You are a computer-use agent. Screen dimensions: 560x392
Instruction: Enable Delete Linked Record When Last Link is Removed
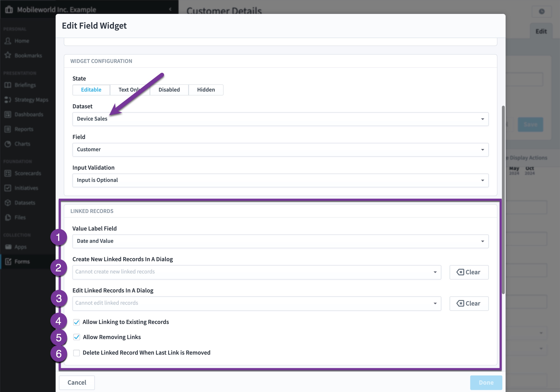(x=76, y=353)
